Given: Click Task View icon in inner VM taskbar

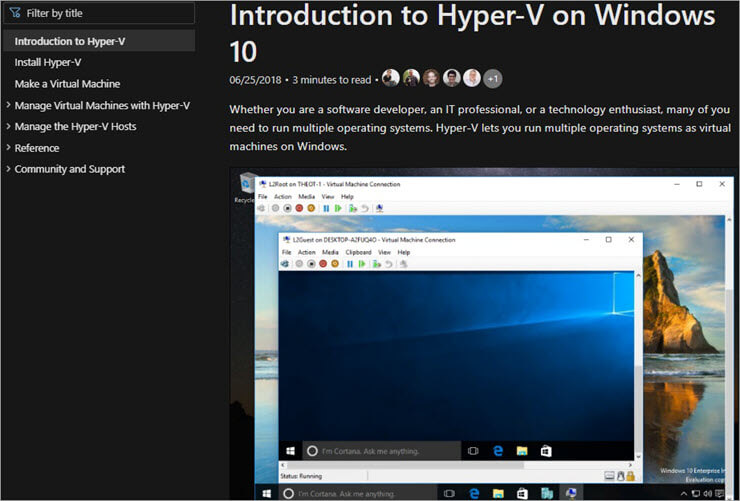Looking at the screenshot, I should click(473, 451).
